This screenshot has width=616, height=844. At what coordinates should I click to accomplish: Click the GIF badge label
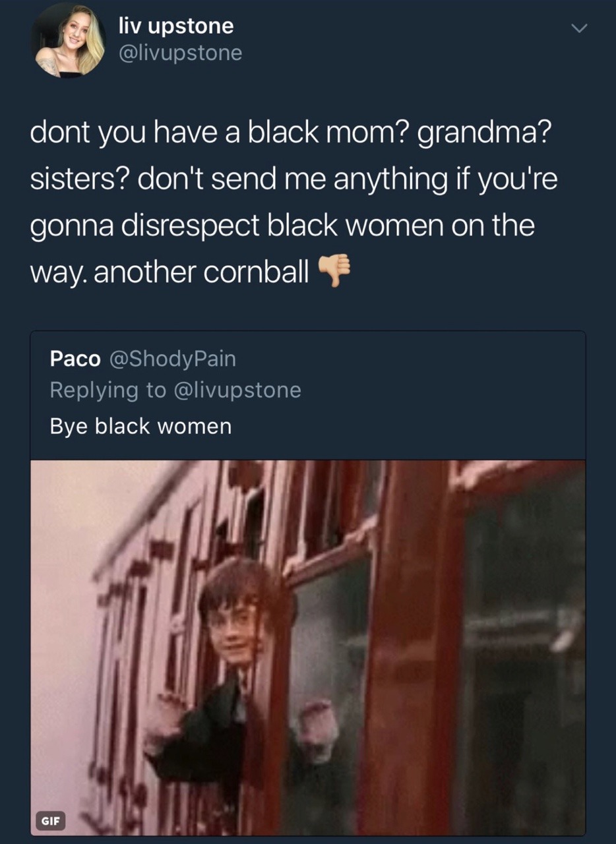click(50, 821)
